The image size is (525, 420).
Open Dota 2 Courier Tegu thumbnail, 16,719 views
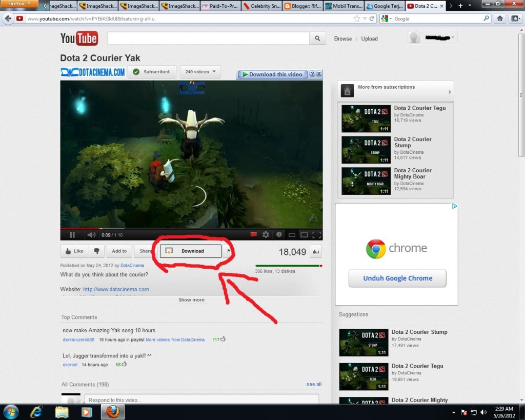(x=366, y=118)
